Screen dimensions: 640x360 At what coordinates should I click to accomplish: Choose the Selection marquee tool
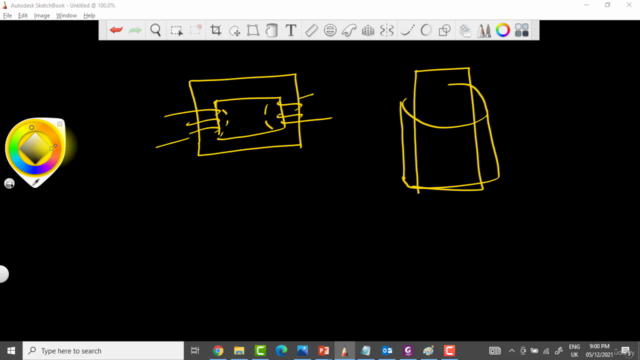[x=176, y=31]
